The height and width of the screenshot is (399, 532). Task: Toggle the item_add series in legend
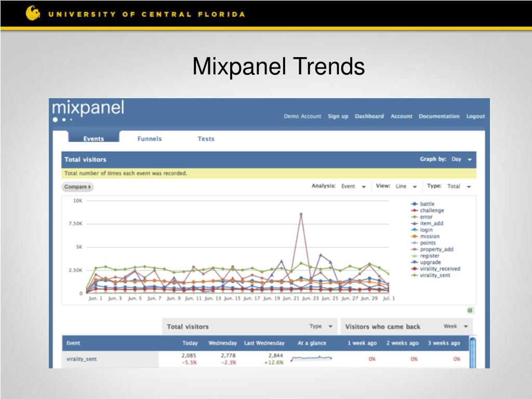[x=427, y=223]
